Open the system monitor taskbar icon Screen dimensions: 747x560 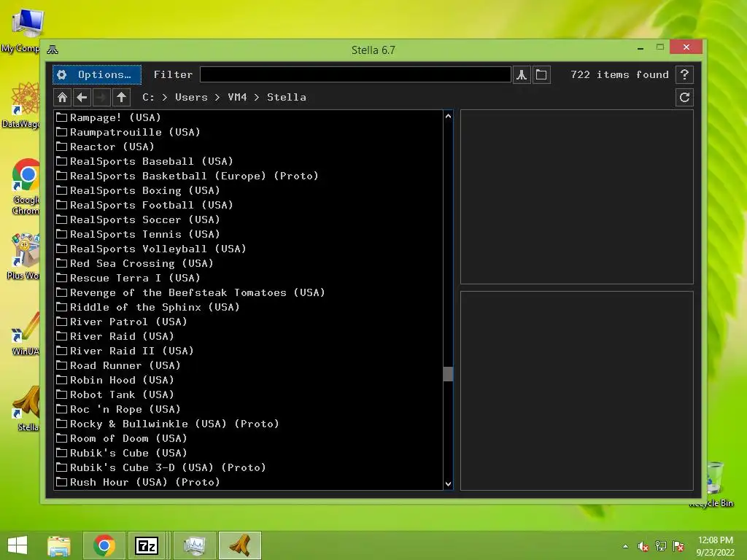coord(194,545)
